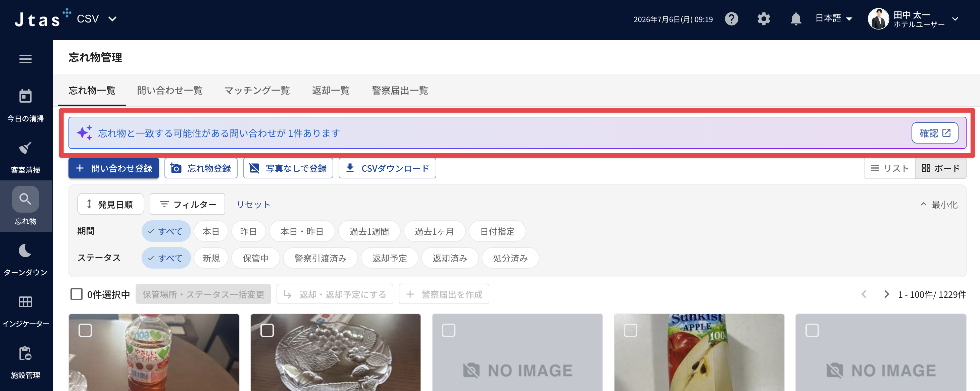Select ステータス filter 返却予定 chip

click(x=389, y=258)
